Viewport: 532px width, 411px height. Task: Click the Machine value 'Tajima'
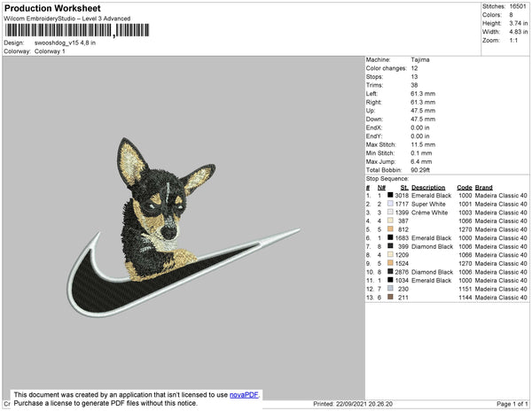pyautogui.click(x=420, y=59)
